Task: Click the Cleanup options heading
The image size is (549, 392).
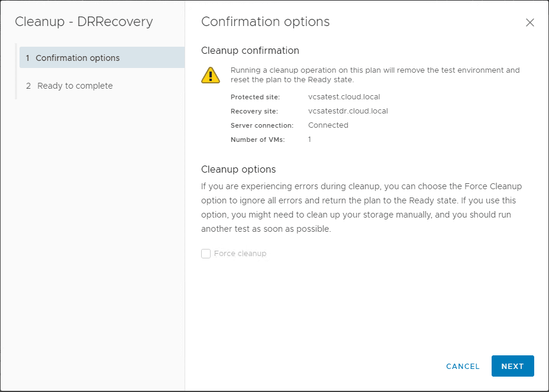Action: click(x=238, y=169)
